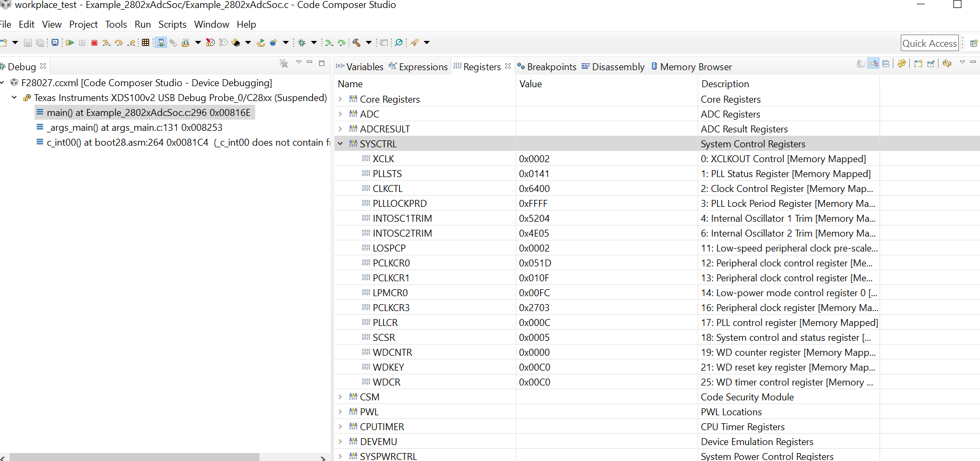Click the Collapse All icon in Registers view

tap(886, 64)
